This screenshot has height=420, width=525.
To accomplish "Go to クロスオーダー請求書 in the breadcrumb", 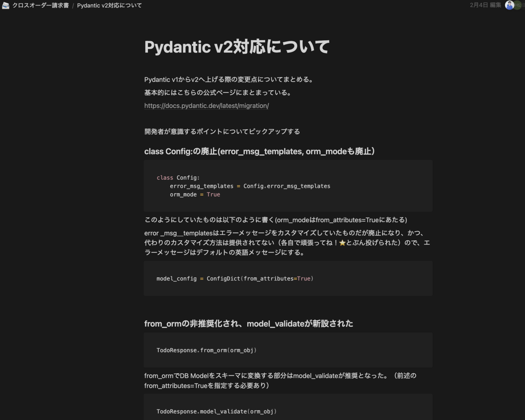I will tap(40, 5).
